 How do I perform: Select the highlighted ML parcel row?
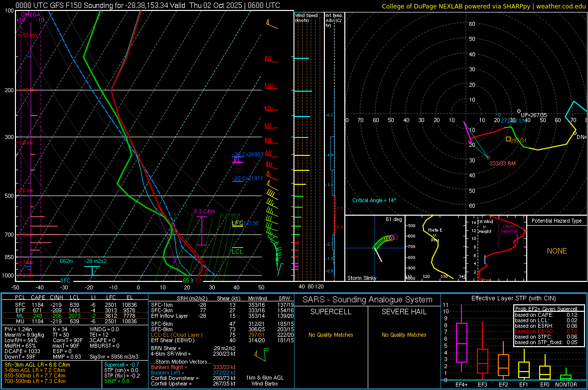pos(76,316)
